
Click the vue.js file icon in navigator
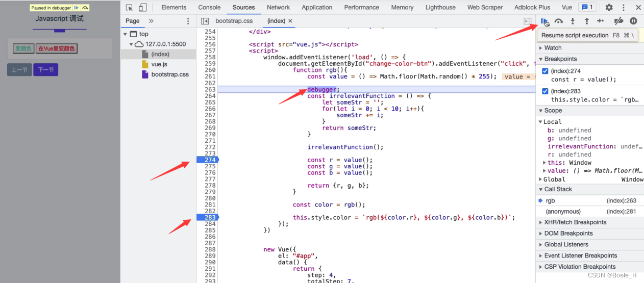click(145, 64)
